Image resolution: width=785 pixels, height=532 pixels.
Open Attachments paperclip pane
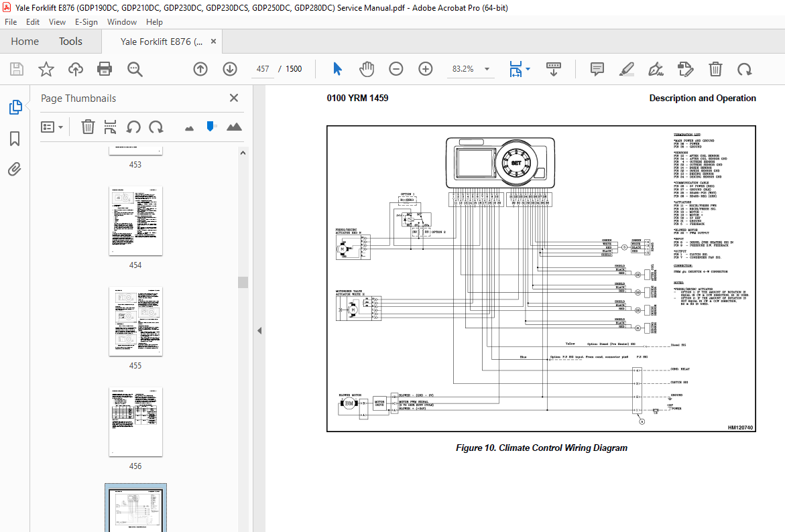point(15,170)
